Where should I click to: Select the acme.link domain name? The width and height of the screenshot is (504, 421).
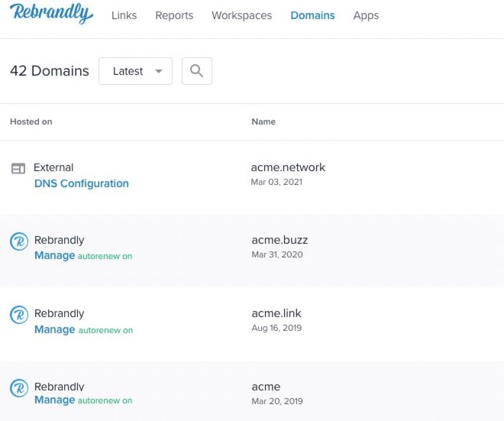(276, 313)
